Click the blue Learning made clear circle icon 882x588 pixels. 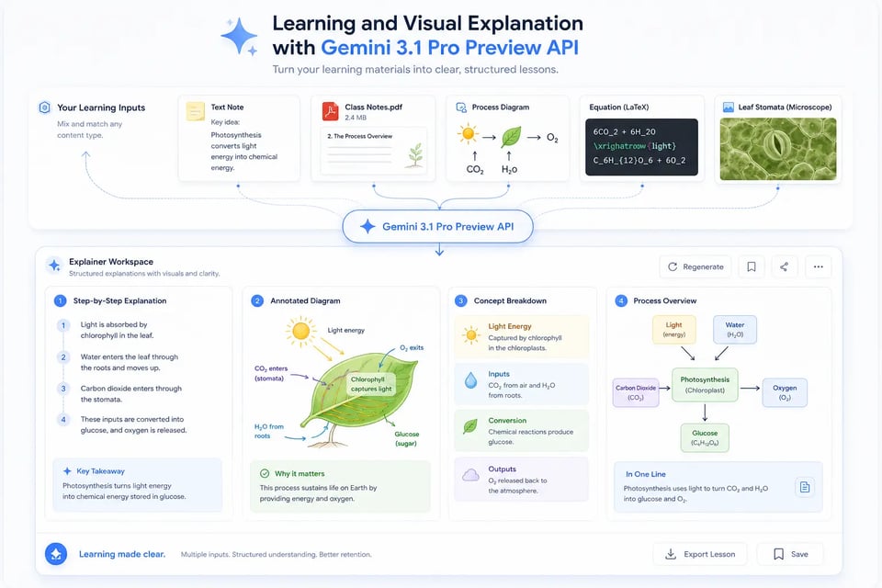click(x=56, y=554)
